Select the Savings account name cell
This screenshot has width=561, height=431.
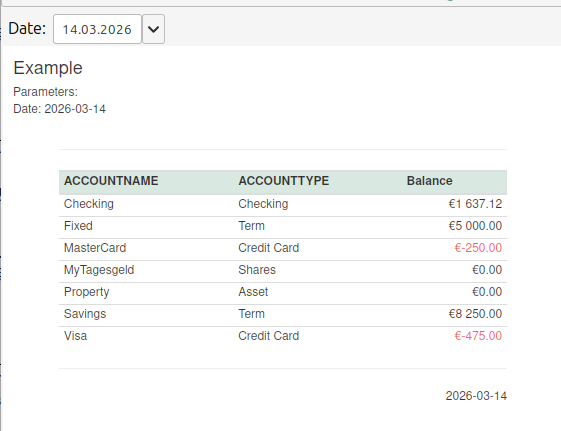85,314
